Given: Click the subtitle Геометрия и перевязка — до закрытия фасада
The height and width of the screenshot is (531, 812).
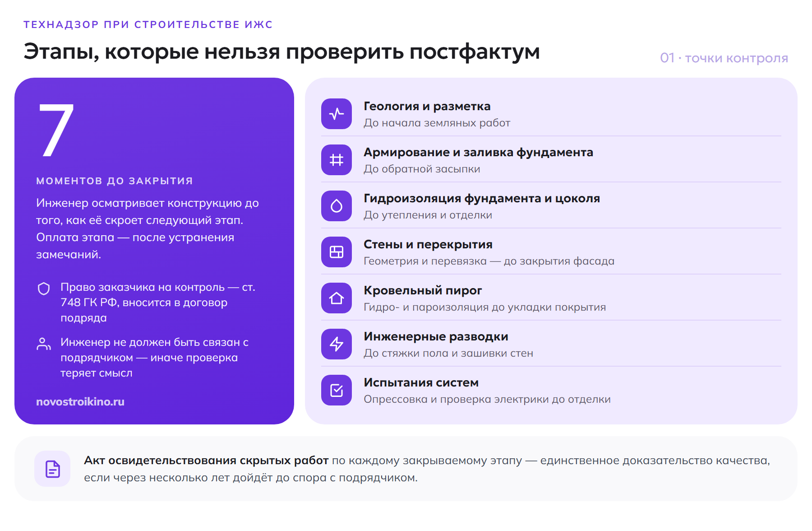Looking at the screenshot, I should pyautogui.click(x=489, y=261).
